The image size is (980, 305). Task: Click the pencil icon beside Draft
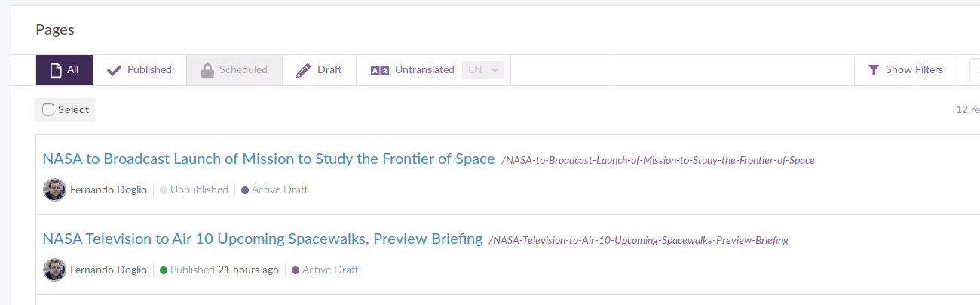point(304,70)
